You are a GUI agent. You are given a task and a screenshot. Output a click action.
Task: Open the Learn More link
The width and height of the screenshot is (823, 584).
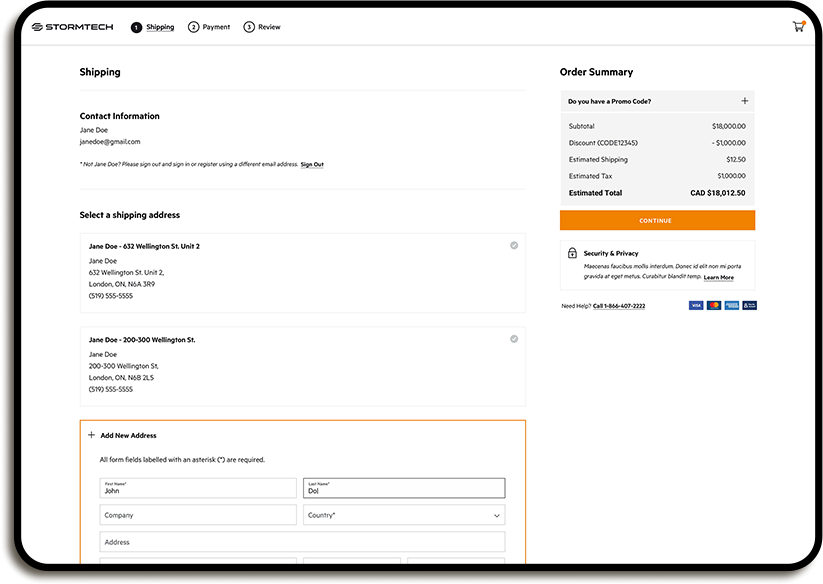(719, 278)
